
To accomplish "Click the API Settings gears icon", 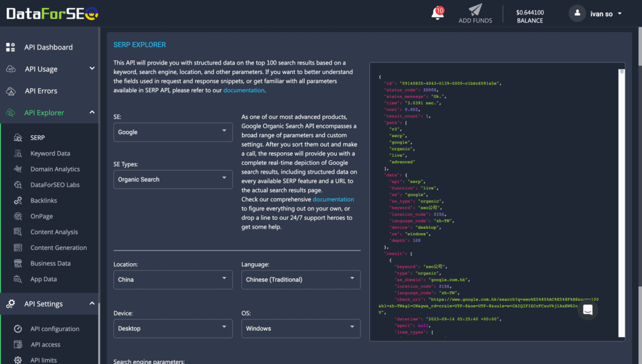I will click(x=11, y=304).
